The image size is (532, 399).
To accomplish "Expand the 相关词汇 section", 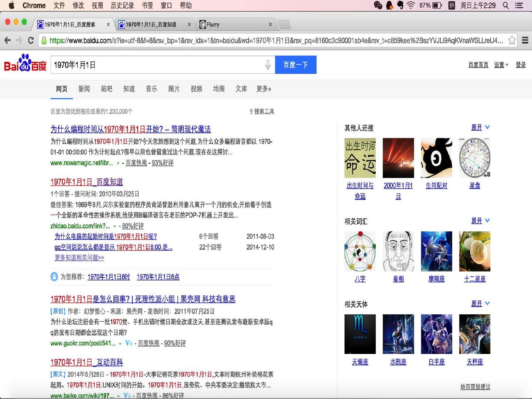I will (480, 221).
